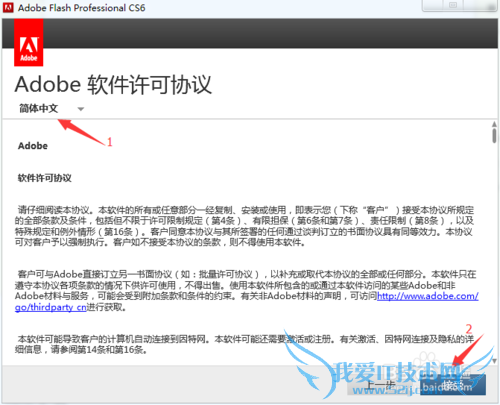The height and width of the screenshot is (405, 500).
Task: Click the scrollbar down arrow
Action: tap(494, 361)
